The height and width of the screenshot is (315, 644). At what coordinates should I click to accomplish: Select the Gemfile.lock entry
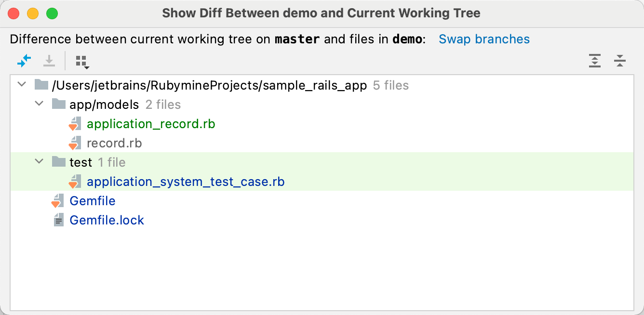pyautogui.click(x=107, y=220)
